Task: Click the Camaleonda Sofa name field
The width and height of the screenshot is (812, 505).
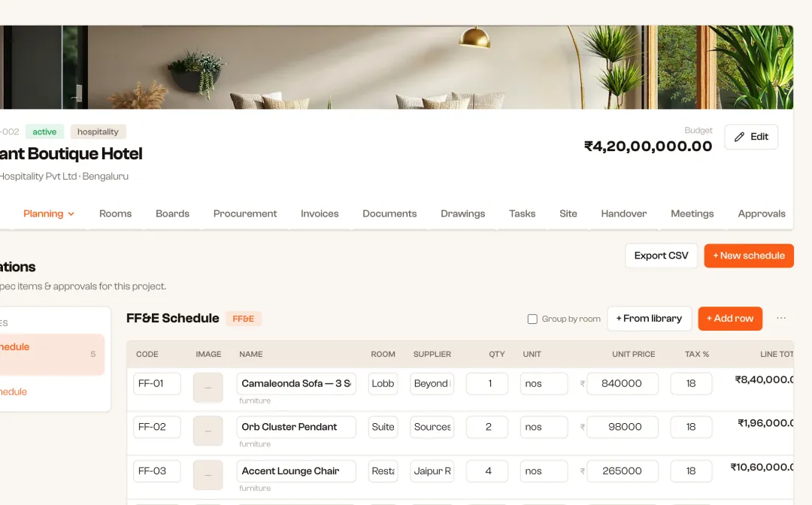Action: [296, 383]
